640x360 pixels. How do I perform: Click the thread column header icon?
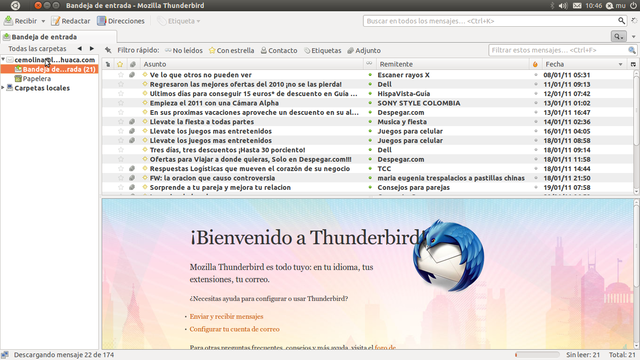pyautogui.click(x=108, y=64)
